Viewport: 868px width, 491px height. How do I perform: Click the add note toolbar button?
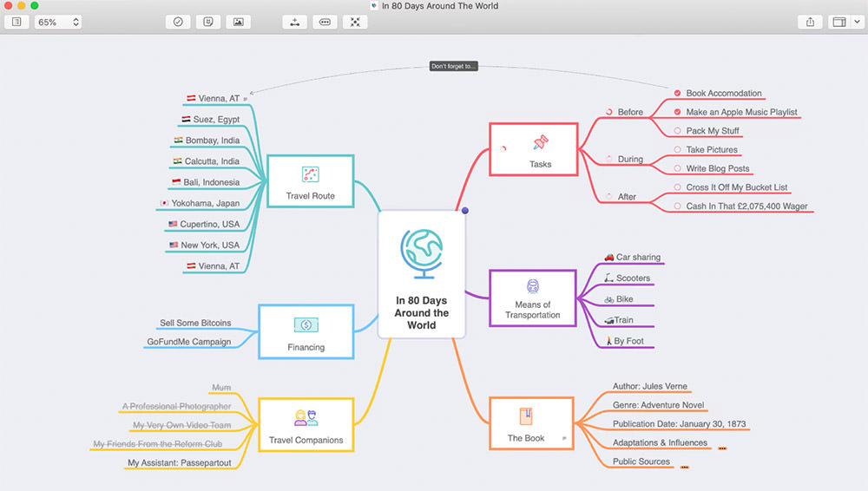(208, 23)
